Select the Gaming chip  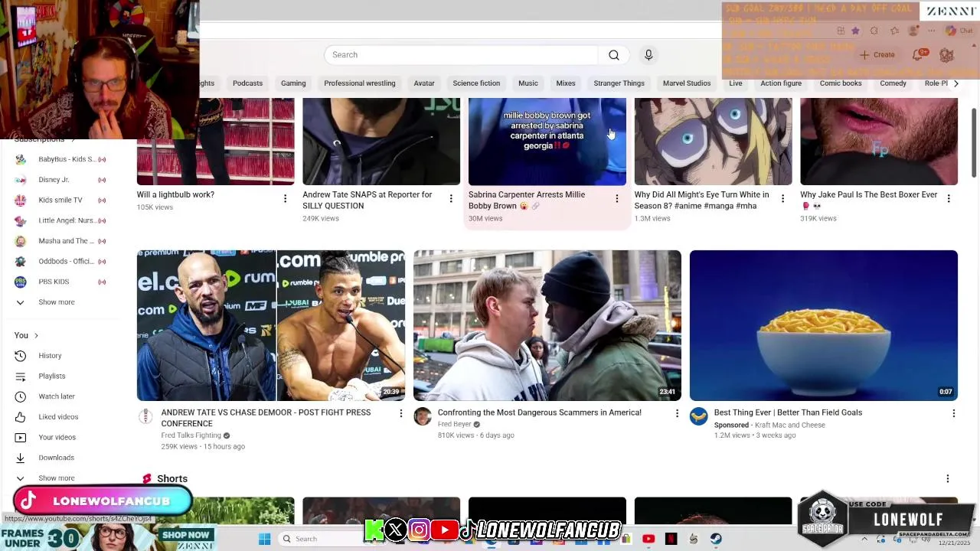point(293,83)
